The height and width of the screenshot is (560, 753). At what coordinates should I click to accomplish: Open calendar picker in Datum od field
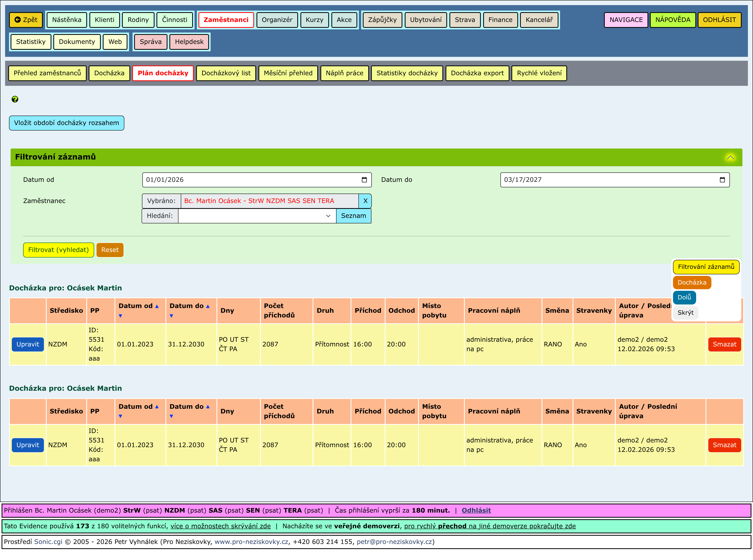[364, 180]
